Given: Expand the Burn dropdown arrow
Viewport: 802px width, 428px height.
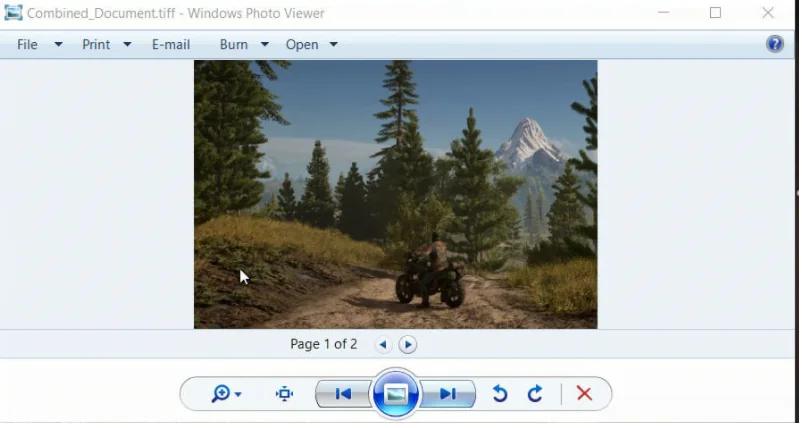Looking at the screenshot, I should [x=264, y=44].
